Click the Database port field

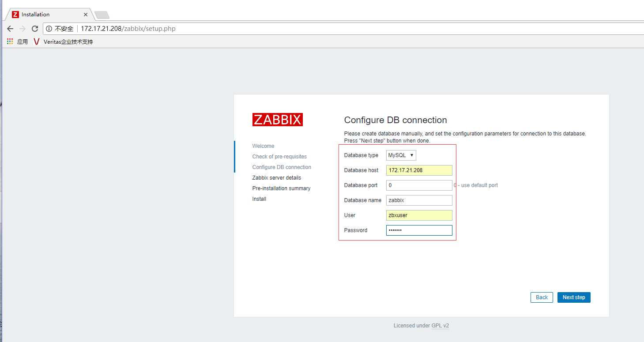[x=419, y=185]
